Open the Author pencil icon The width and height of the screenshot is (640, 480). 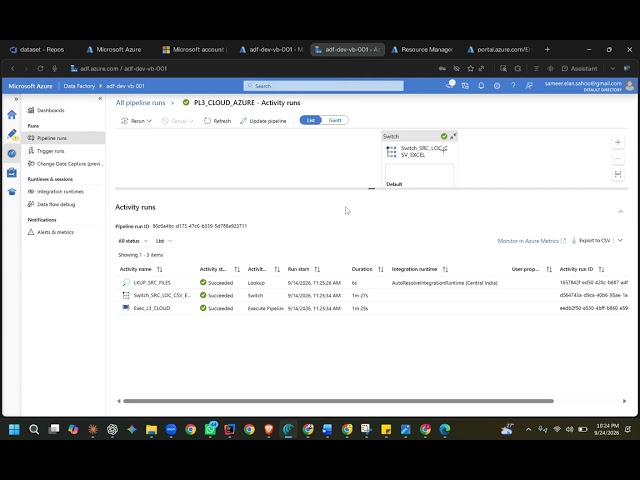(12, 134)
